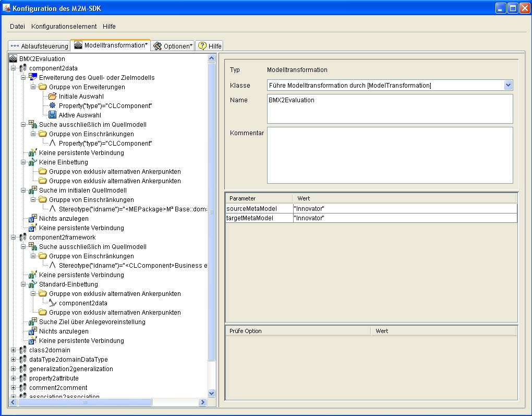
Task: Click the floppy disk icon beside Aktive Auswahl
Action: pyautogui.click(x=52, y=115)
